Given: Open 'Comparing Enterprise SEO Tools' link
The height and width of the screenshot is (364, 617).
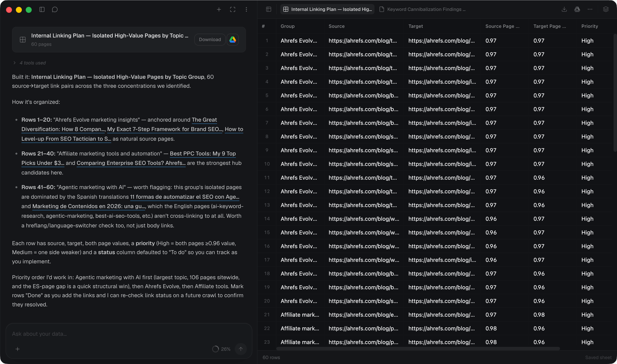Looking at the screenshot, I should click(131, 163).
